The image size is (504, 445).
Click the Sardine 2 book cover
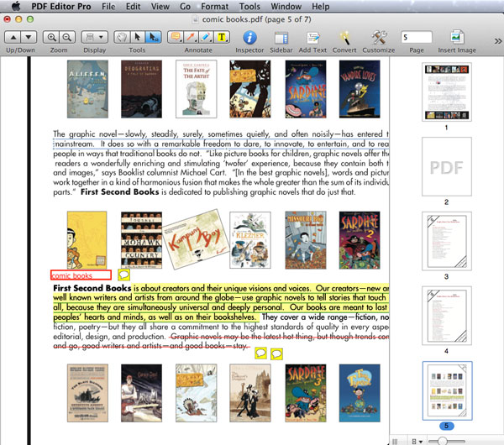pyautogui.click(x=360, y=240)
